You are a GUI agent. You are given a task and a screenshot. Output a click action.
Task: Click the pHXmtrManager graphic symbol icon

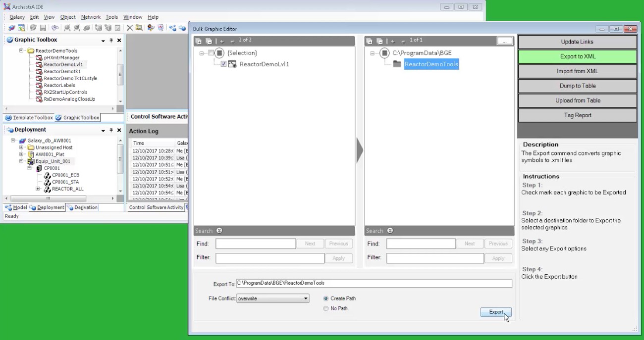point(39,58)
